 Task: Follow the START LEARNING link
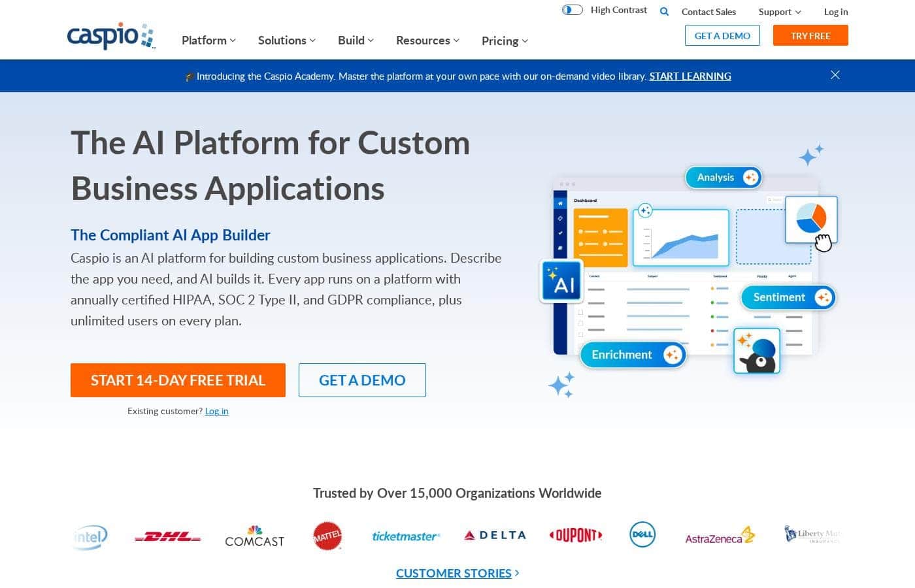[x=690, y=76]
